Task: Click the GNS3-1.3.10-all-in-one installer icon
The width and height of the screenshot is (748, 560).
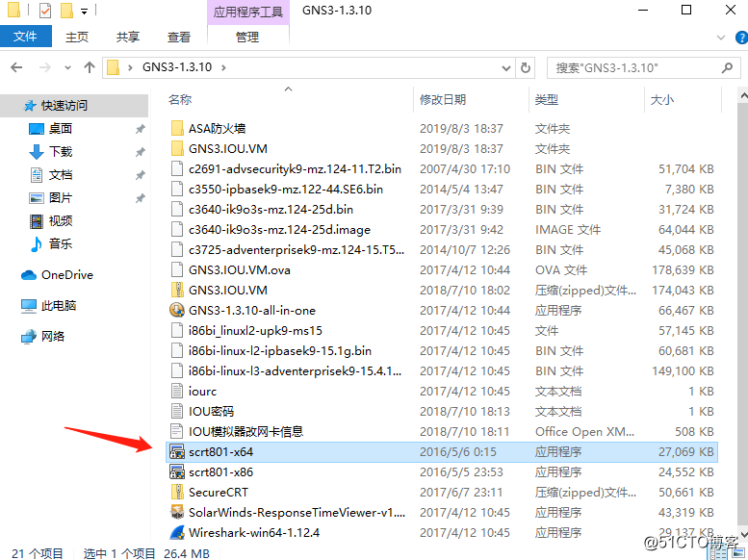Action: pyautogui.click(x=177, y=310)
